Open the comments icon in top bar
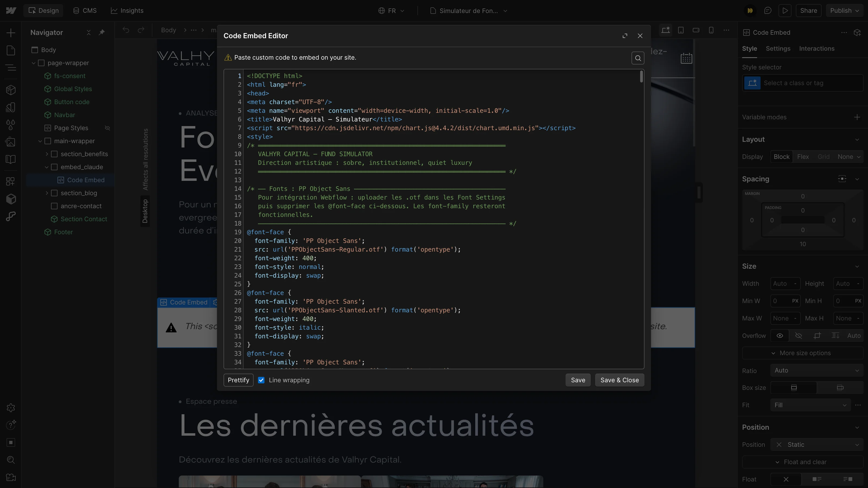Image resolution: width=868 pixels, height=488 pixels. tap(768, 11)
